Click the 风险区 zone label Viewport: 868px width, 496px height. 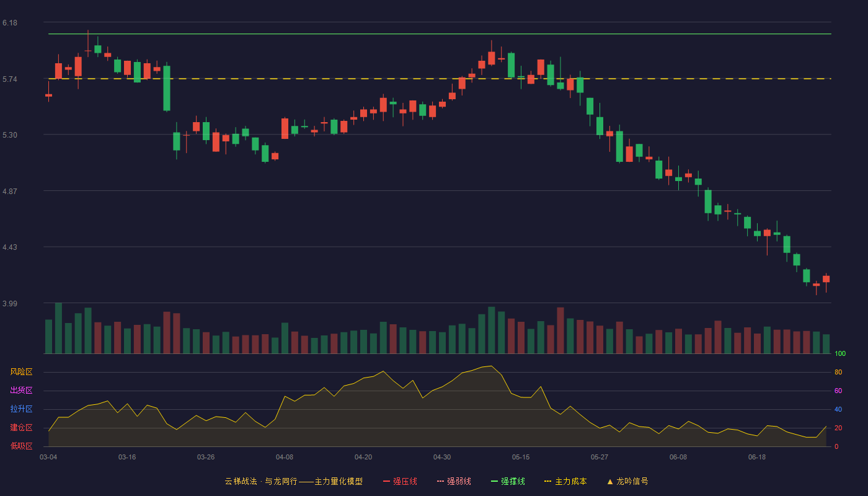click(21, 372)
